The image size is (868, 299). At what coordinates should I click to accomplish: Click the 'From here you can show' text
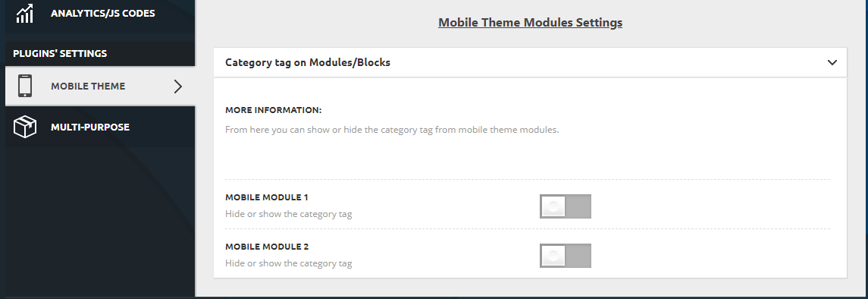(392, 130)
